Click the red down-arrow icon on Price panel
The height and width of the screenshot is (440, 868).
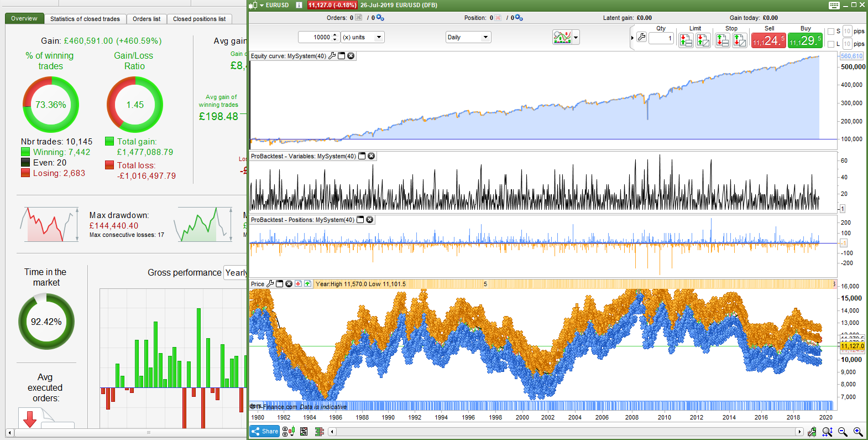click(x=298, y=284)
